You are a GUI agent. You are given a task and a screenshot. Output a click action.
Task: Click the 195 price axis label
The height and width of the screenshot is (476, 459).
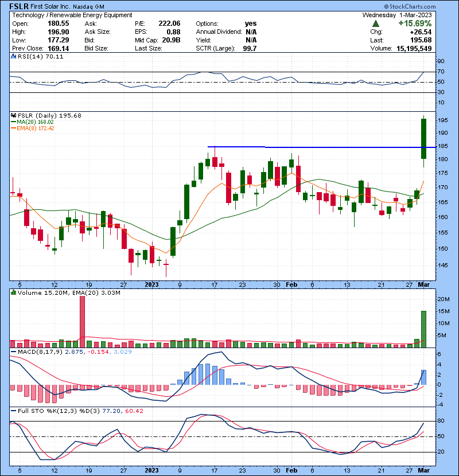[x=443, y=120]
